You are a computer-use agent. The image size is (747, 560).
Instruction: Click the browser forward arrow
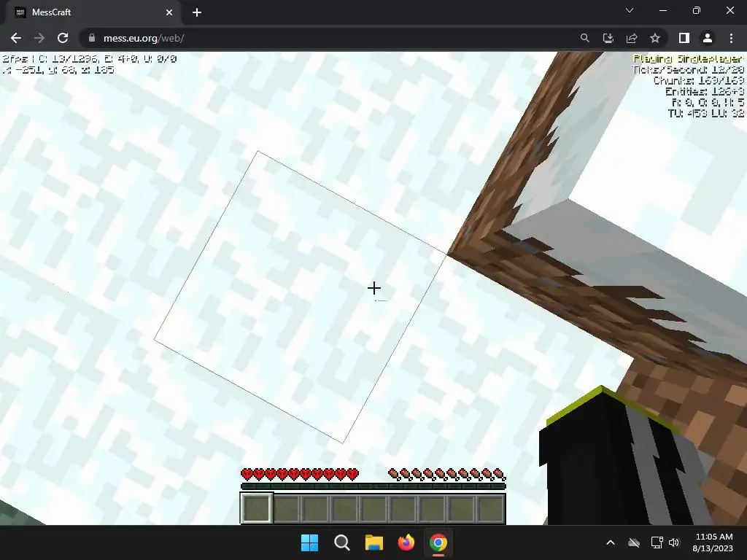coord(39,38)
